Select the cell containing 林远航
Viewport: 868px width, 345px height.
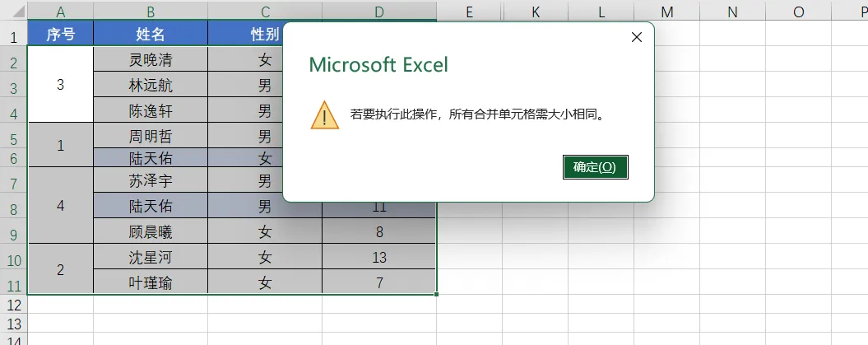pyautogui.click(x=151, y=84)
